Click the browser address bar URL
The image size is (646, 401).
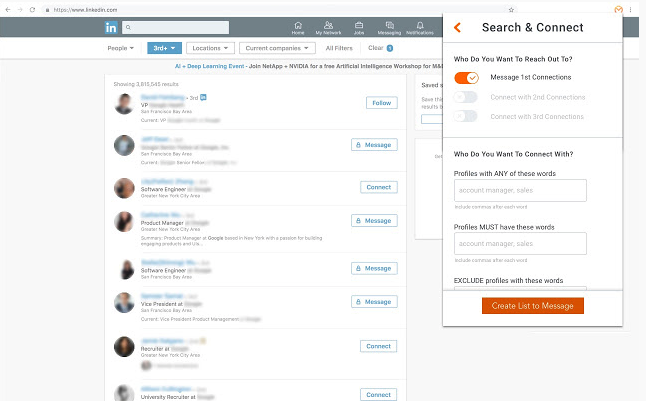click(85, 10)
